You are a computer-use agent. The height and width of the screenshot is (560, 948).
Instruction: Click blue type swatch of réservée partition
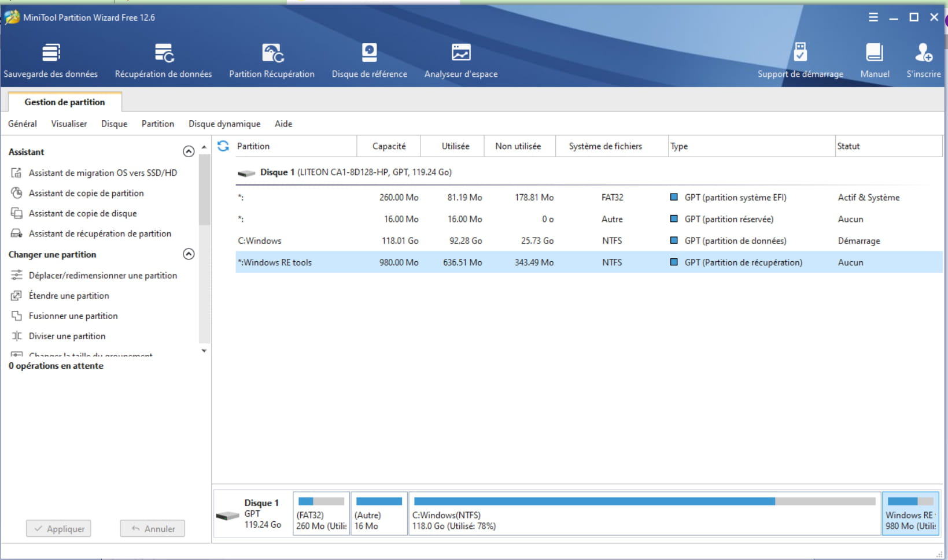(x=674, y=219)
